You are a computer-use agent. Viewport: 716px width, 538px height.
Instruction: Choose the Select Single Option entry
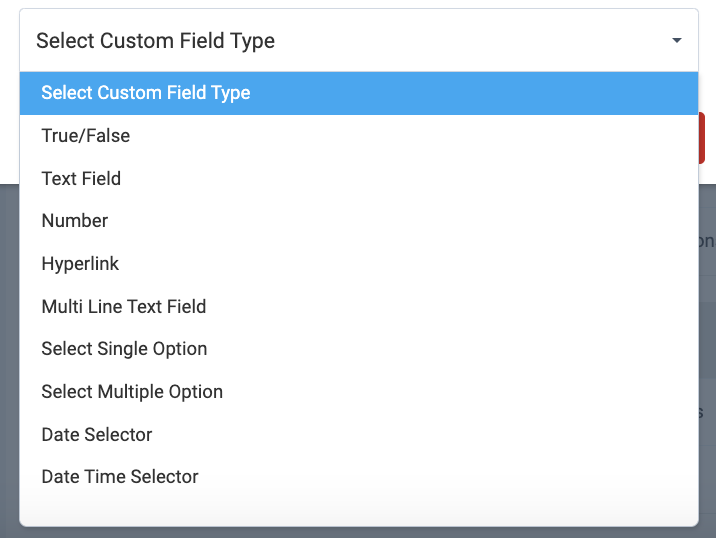click(x=124, y=349)
